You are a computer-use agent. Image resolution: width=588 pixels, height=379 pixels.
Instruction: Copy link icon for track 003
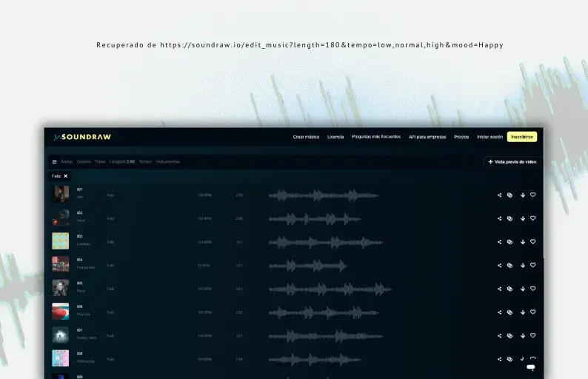[510, 242]
